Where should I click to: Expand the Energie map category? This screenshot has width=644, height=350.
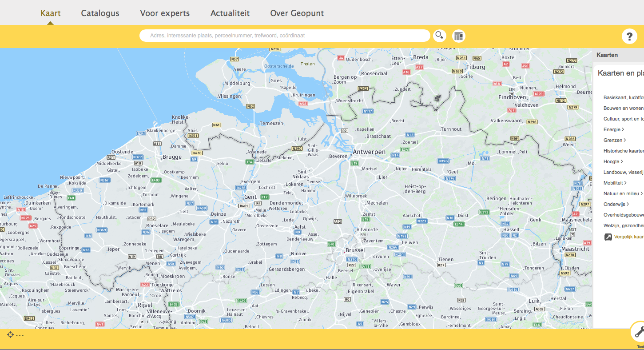[614, 129]
